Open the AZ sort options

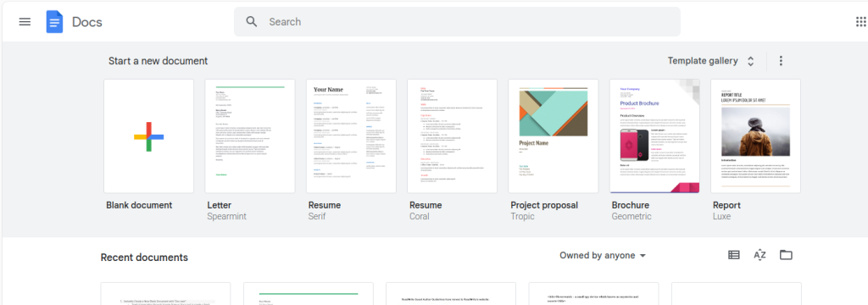tap(759, 255)
